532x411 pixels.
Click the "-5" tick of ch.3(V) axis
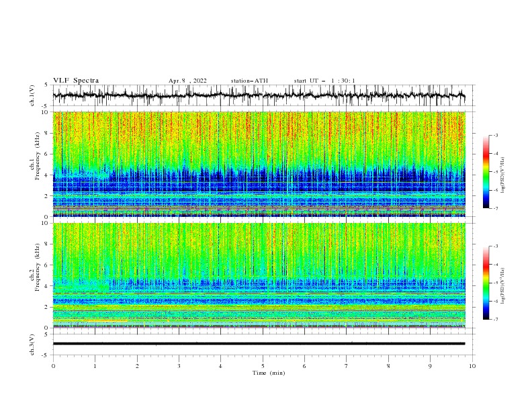pyautogui.click(x=46, y=355)
